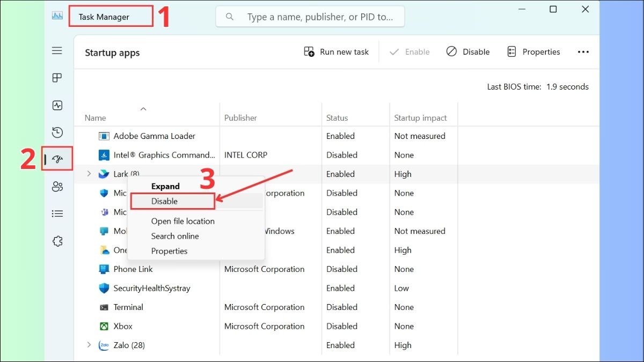Open the App history page icon
This screenshot has height=362, width=644.
pyautogui.click(x=57, y=132)
